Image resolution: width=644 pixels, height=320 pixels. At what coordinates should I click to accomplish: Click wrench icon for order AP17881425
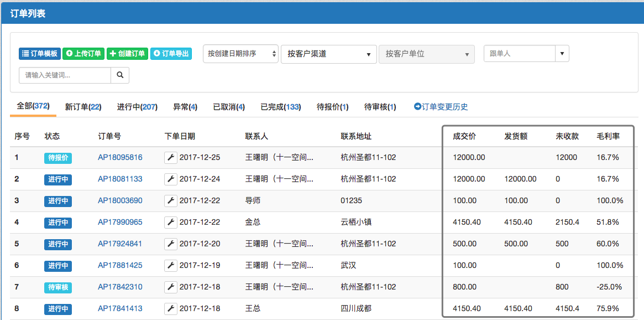tap(171, 265)
